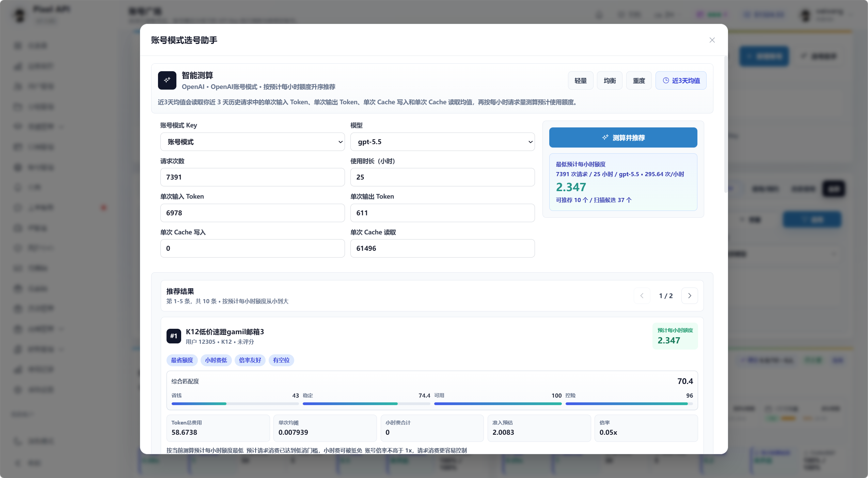Click the #1 rank badge

tap(174, 336)
